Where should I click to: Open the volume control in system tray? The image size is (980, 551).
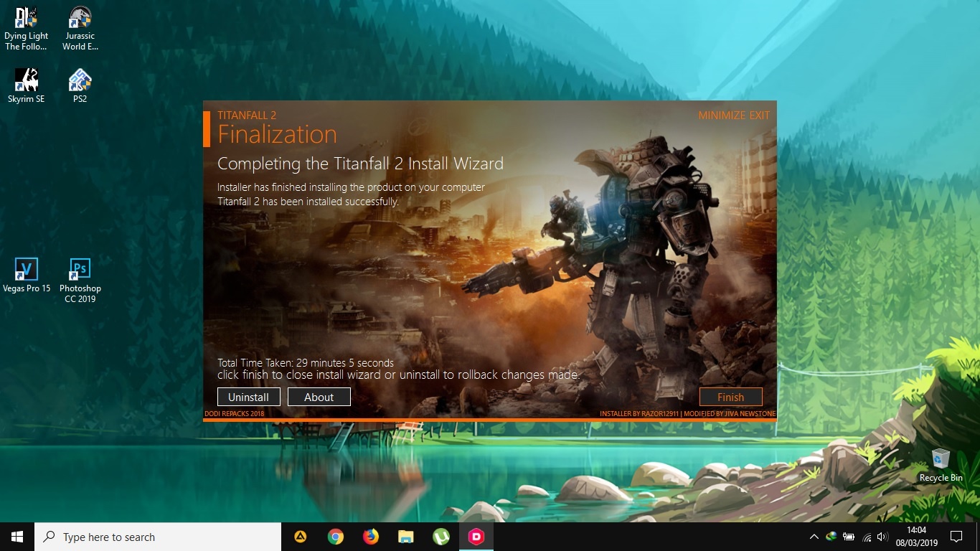[x=882, y=537]
